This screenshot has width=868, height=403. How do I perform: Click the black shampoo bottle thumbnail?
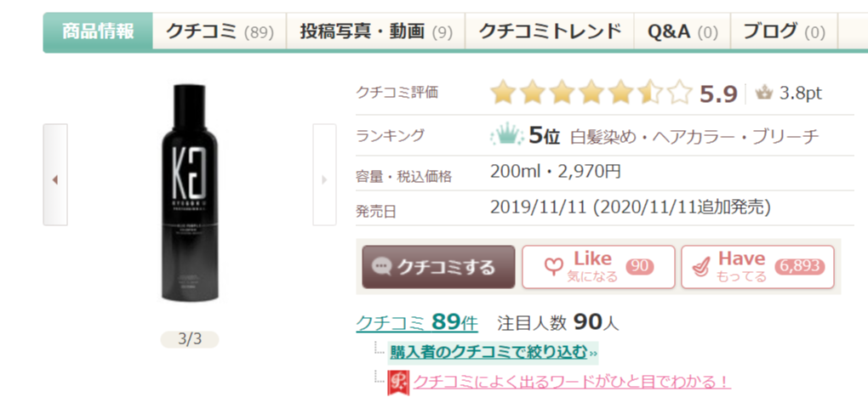coord(190,191)
